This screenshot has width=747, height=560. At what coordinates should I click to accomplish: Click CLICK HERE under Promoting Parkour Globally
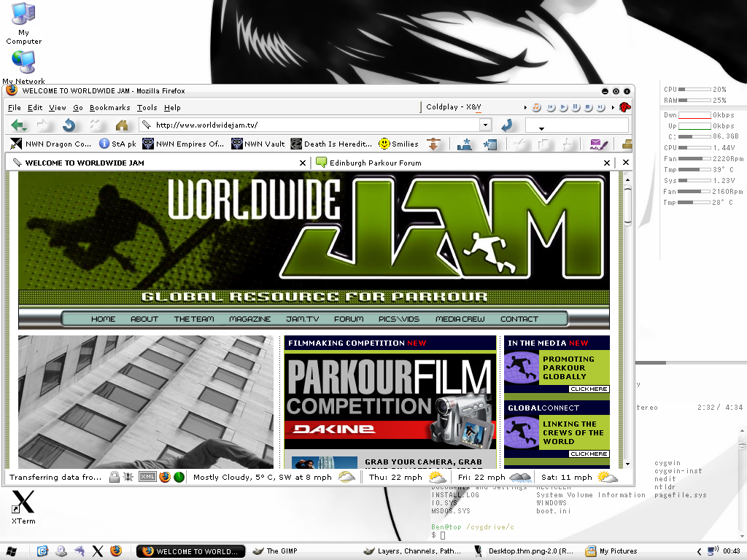(x=589, y=389)
